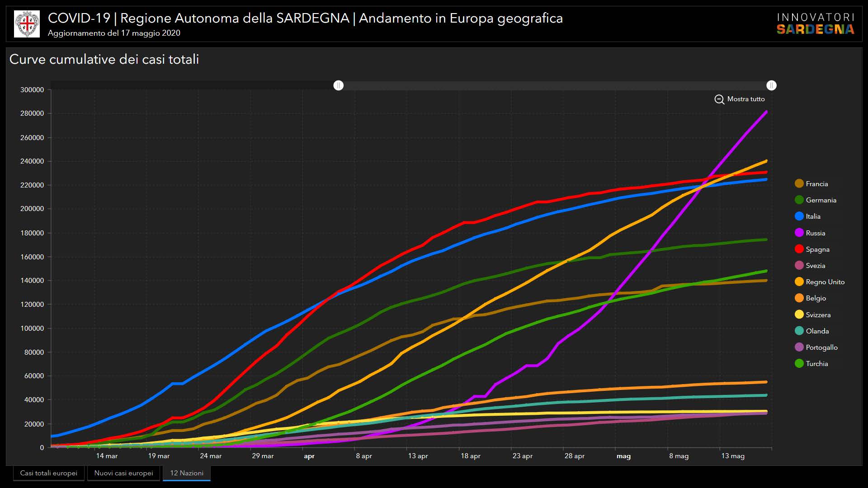Click the Turchia legend label
Viewport: 868px width, 488px height.
click(x=817, y=364)
